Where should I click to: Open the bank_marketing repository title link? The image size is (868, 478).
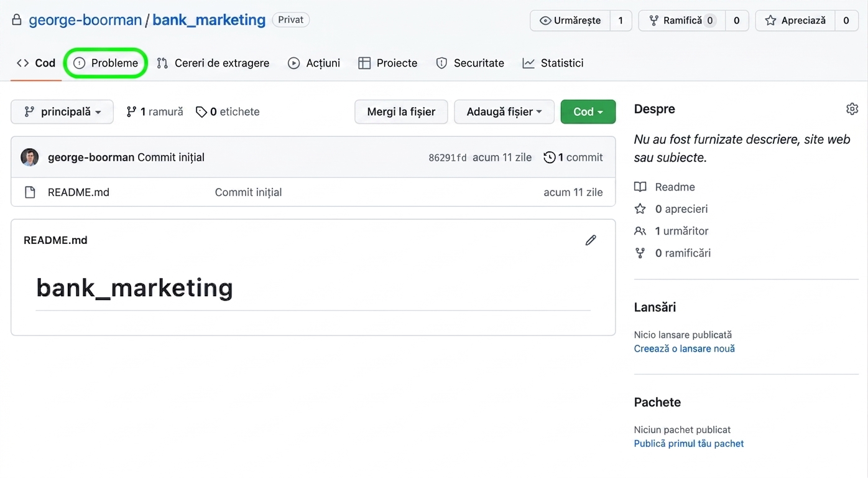point(209,20)
